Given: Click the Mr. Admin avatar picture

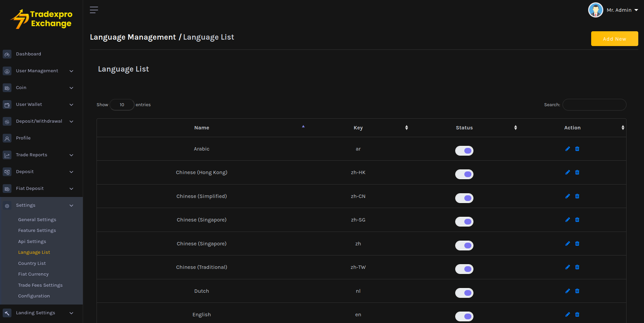Looking at the screenshot, I should pos(596,10).
